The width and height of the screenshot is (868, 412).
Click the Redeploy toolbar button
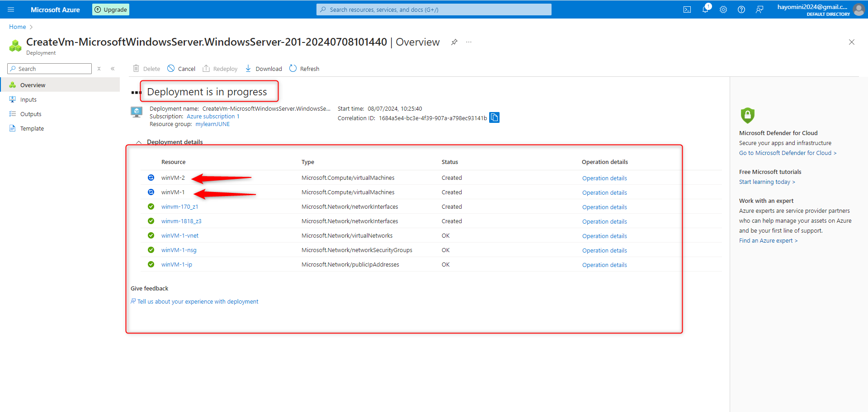[220, 69]
